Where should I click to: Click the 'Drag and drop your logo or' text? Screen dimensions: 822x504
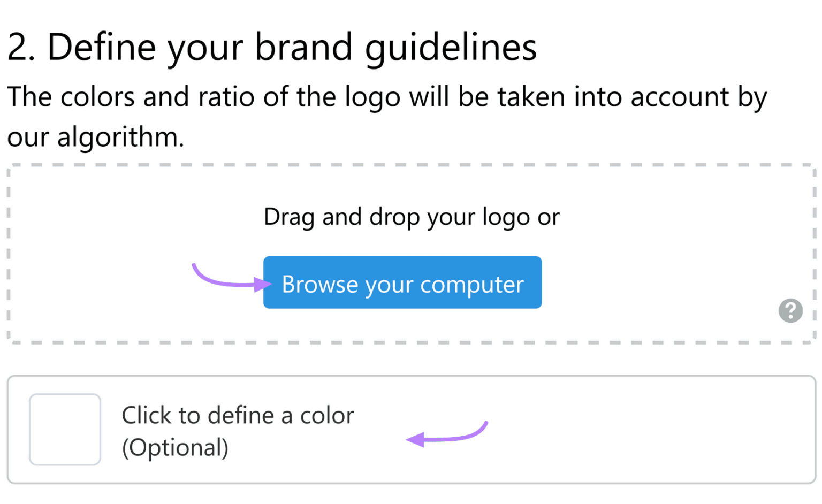point(411,217)
